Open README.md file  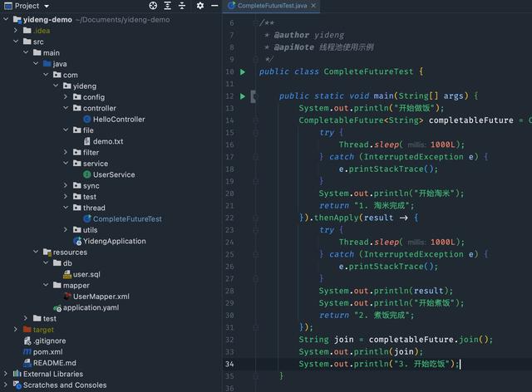click(55, 363)
